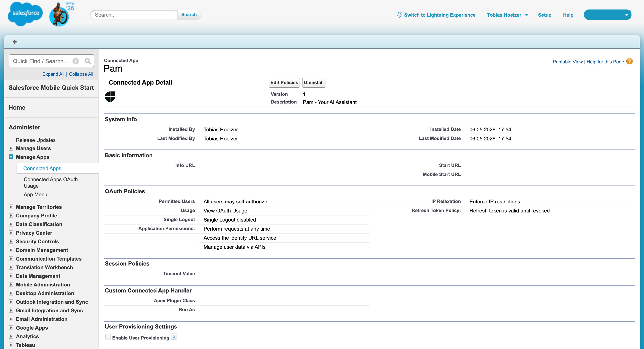This screenshot has height=349, width=644.
Task: Click the orange help question mark icon
Action: tap(630, 61)
